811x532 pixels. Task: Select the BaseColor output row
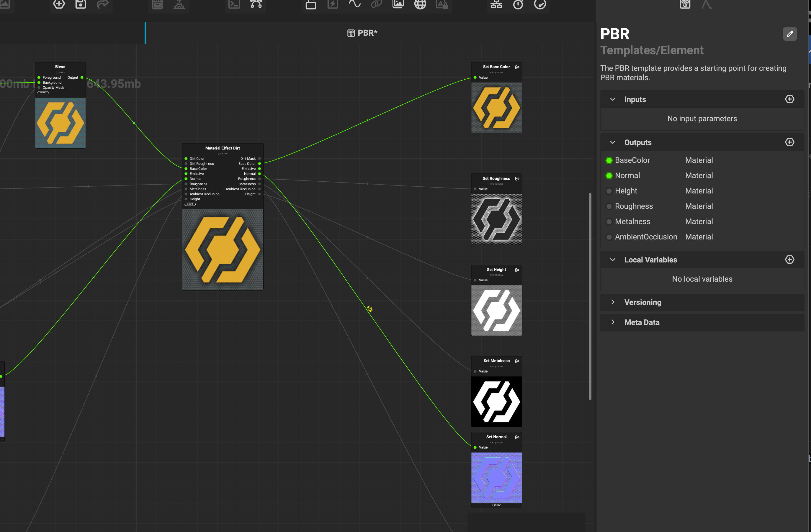point(702,160)
